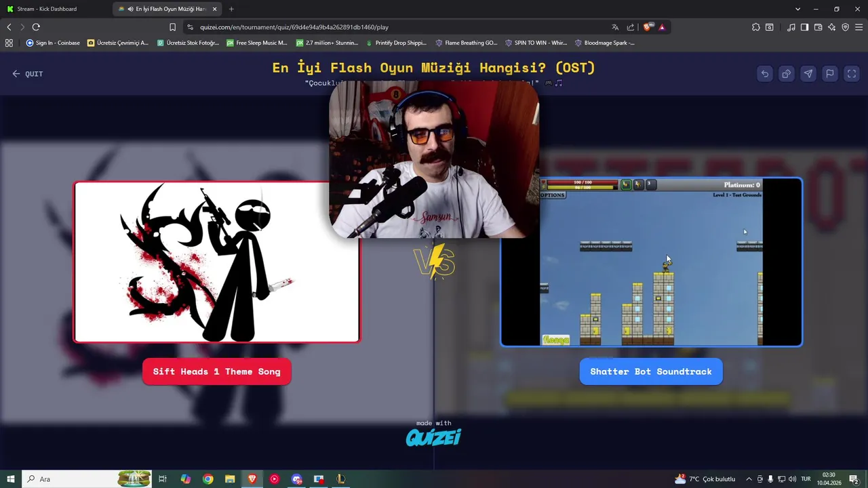
Task: Select the Shatter Bot gameplay thumbnail
Action: [651, 262]
